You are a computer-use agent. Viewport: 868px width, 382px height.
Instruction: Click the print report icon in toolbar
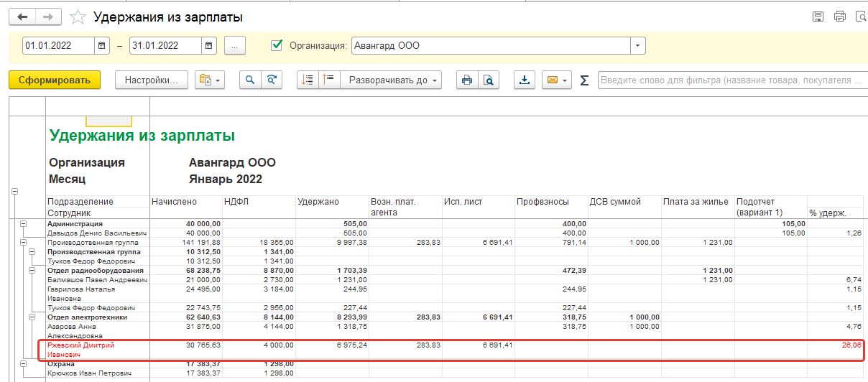[467, 80]
